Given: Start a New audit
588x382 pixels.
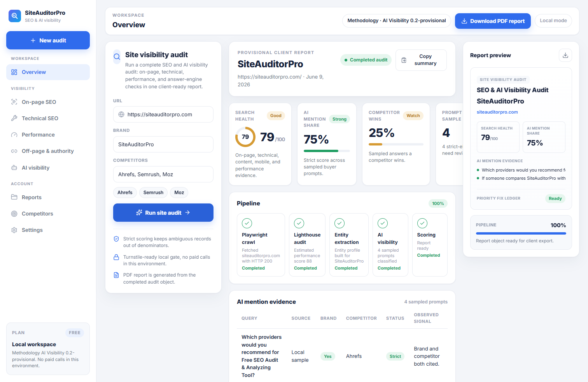Looking at the screenshot, I should pyautogui.click(x=48, y=40).
